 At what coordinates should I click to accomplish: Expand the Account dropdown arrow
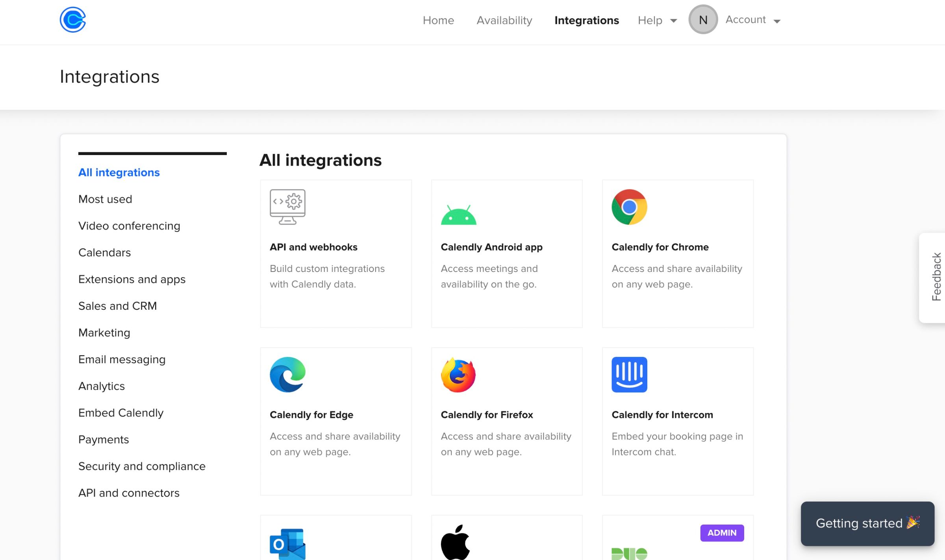[x=777, y=21]
